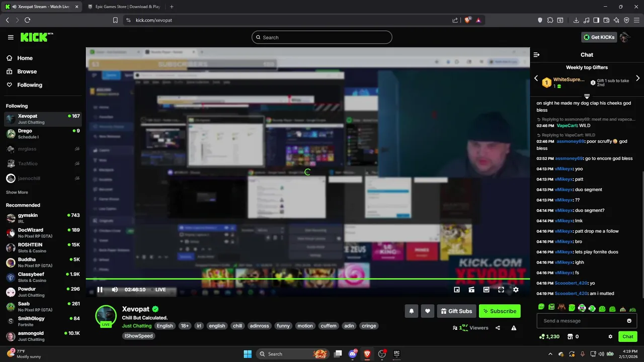The width and height of the screenshot is (644, 362).
Task: Click the Kick search box
Action: (x=322, y=37)
